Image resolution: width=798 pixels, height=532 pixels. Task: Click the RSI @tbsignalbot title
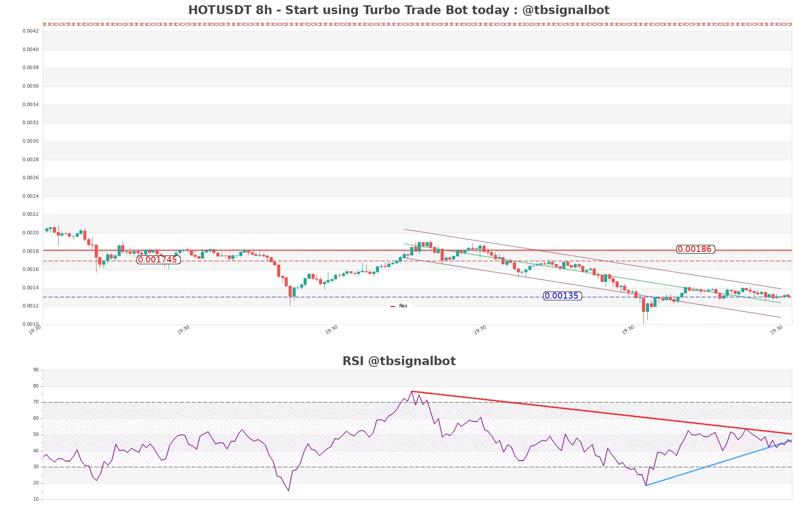tap(399, 361)
